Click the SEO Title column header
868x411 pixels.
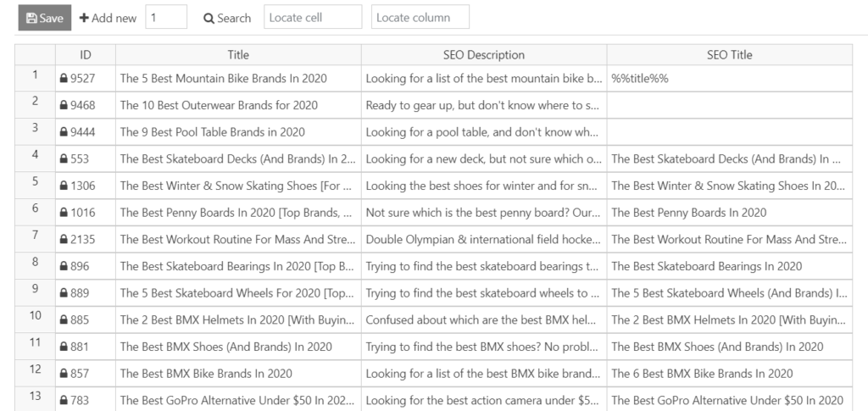(730, 55)
